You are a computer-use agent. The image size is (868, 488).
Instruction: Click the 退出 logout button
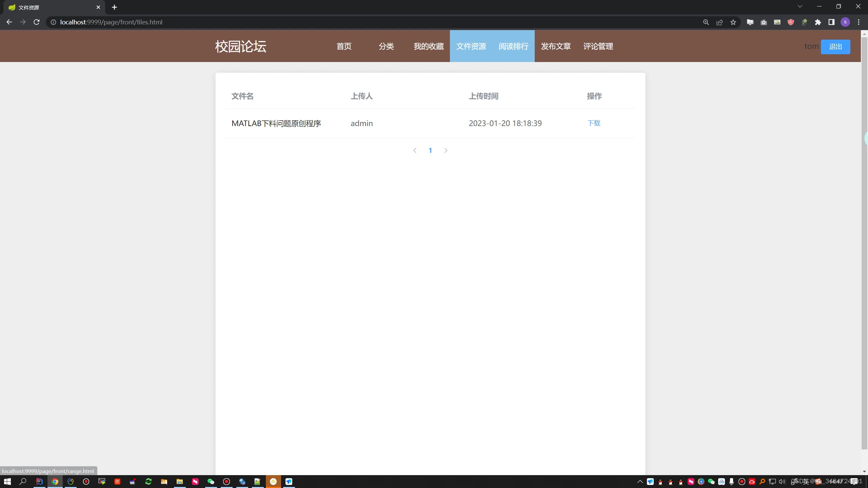(835, 47)
